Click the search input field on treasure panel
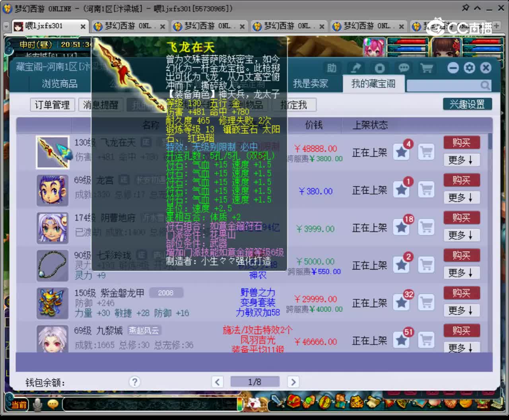 click(445, 85)
